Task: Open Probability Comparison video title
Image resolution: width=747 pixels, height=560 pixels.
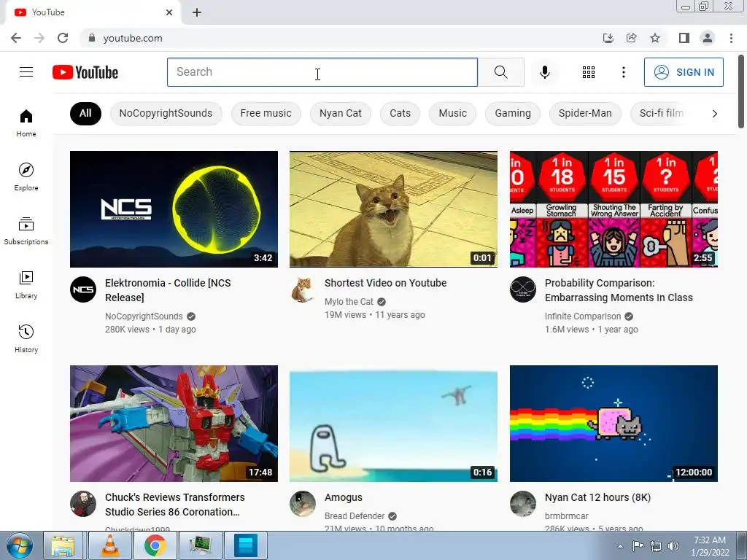Action: 619,290
